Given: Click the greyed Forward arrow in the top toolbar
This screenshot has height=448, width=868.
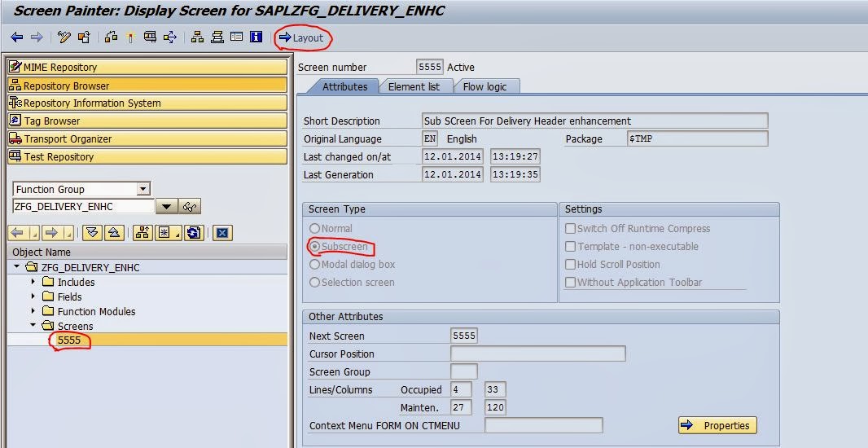Looking at the screenshot, I should pyautogui.click(x=37, y=37).
